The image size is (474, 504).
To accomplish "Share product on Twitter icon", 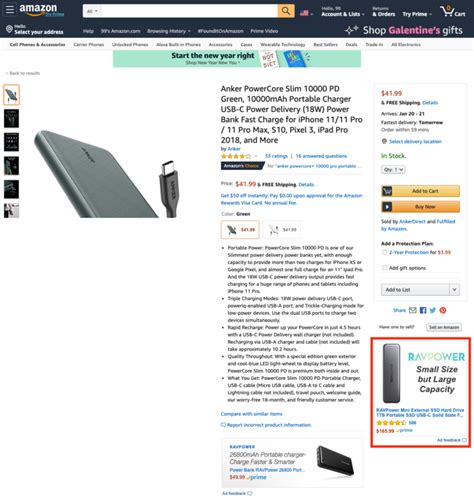I will click(433, 310).
